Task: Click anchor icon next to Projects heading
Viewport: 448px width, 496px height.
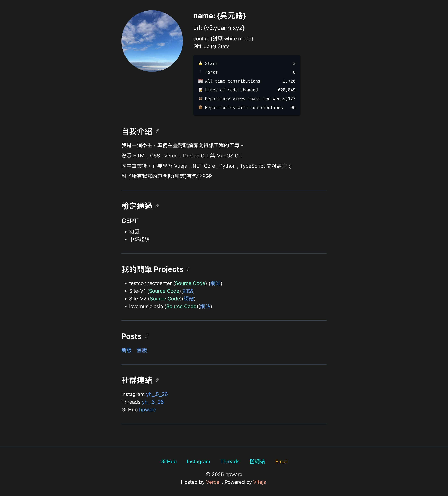Action: (x=188, y=269)
